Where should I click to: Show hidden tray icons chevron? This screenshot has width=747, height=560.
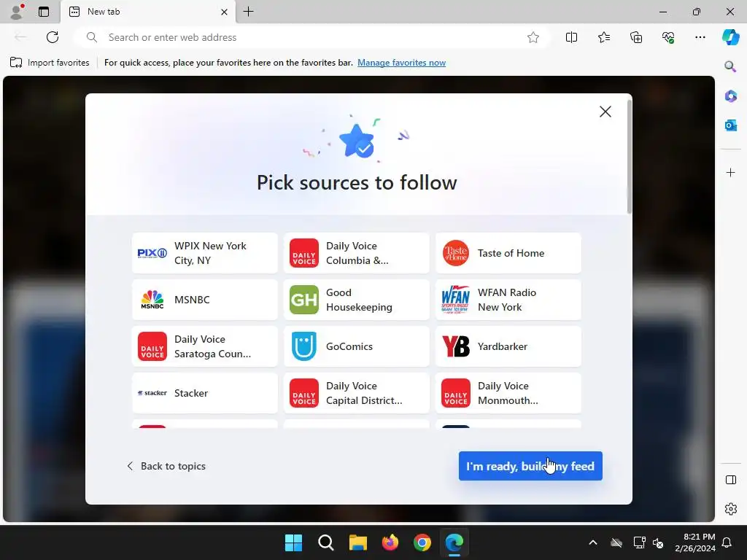point(592,542)
